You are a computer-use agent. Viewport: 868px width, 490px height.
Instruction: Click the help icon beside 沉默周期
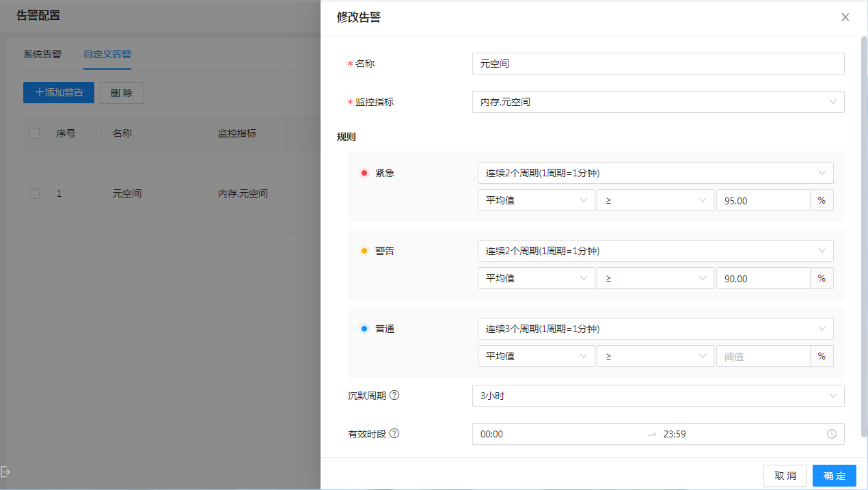point(394,396)
